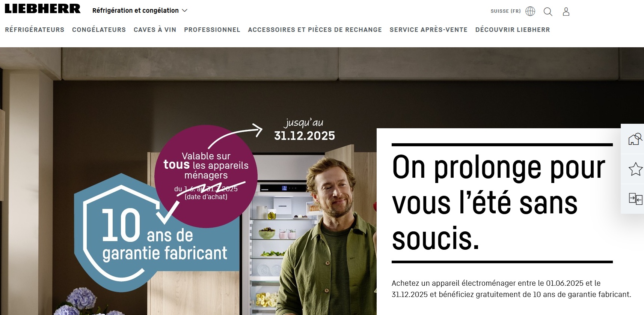Open the user account icon
644x315 pixels.
(566, 12)
